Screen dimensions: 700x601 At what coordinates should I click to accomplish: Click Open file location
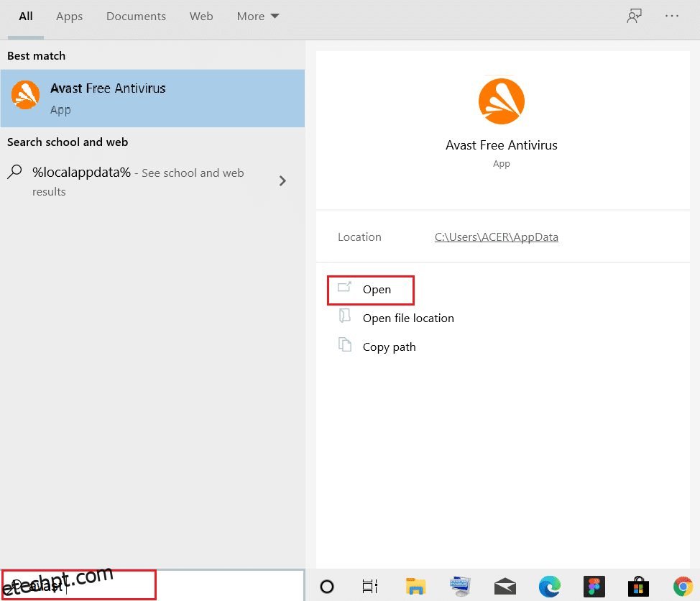coord(408,318)
